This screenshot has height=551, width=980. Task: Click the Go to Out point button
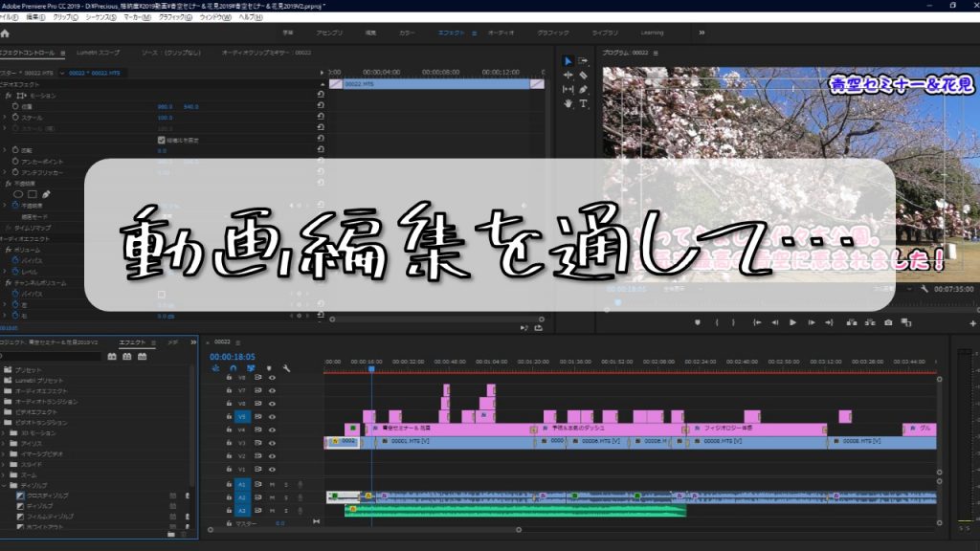[830, 322]
